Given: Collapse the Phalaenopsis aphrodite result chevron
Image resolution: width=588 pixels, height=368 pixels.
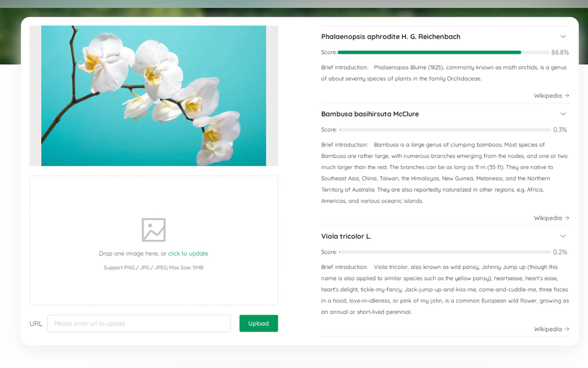Looking at the screenshot, I should tap(563, 37).
